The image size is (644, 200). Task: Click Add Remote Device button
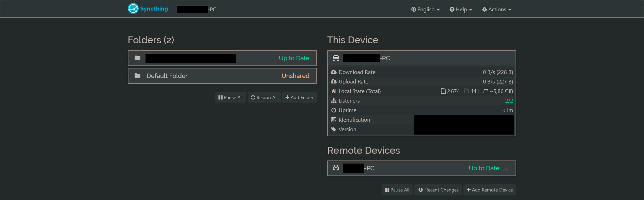[490, 190]
